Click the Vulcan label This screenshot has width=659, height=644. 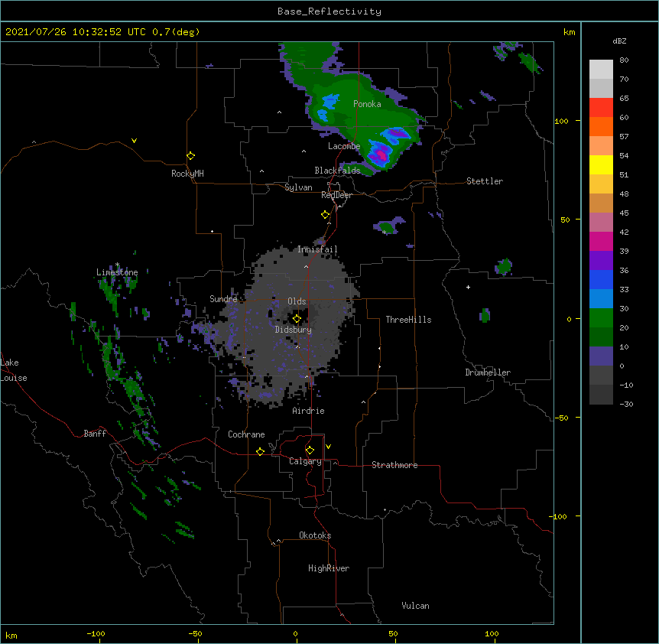(415, 606)
